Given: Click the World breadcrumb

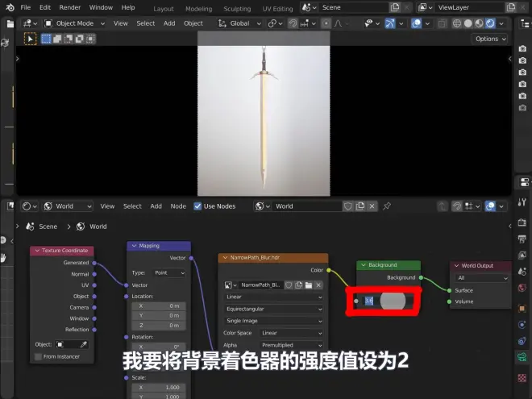Looking at the screenshot, I should (98, 227).
